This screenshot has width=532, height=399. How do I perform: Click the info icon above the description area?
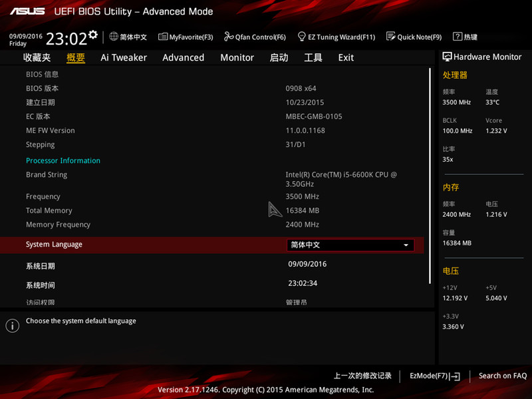(12, 325)
